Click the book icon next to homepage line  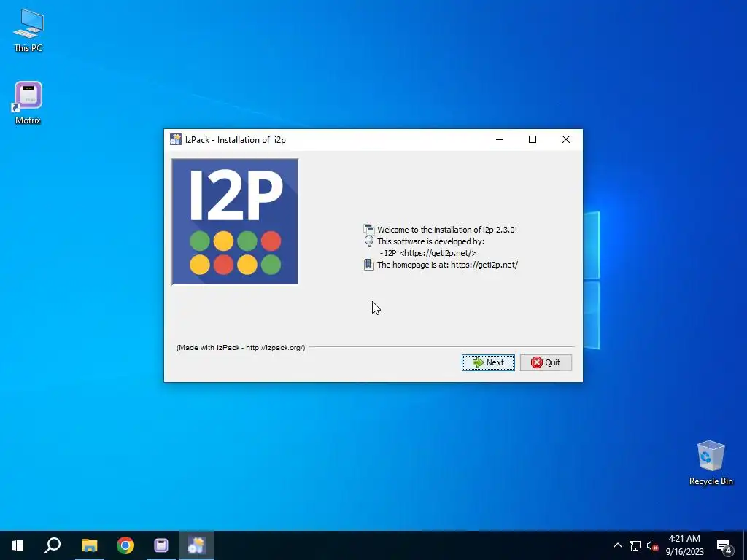point(368,265)
